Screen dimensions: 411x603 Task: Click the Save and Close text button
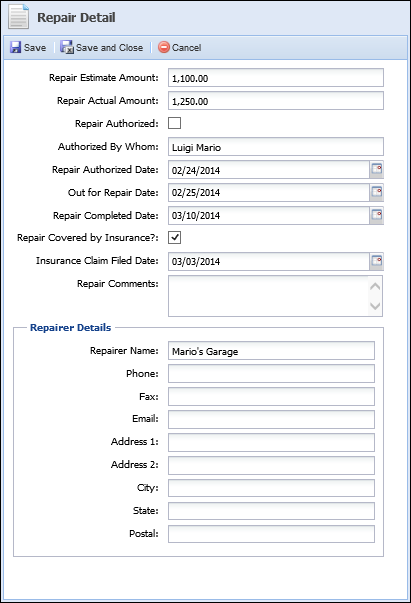coord(109,48)
